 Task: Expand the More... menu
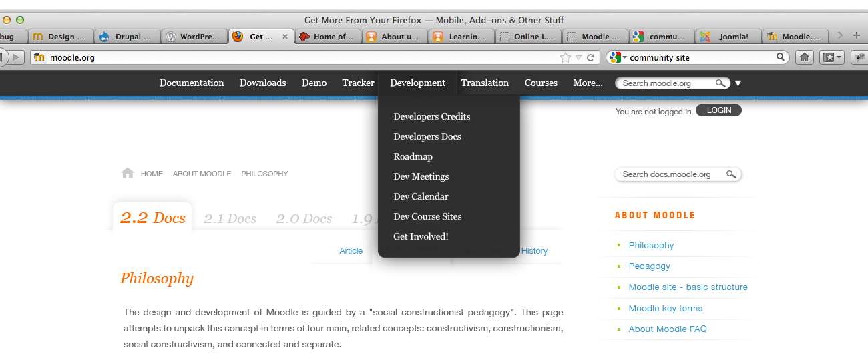[588, 83]
